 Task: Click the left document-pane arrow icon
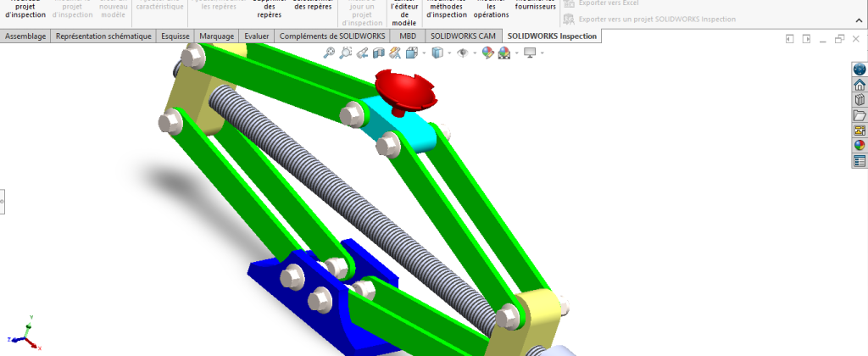pyautogui.click(x=790, y=39)
